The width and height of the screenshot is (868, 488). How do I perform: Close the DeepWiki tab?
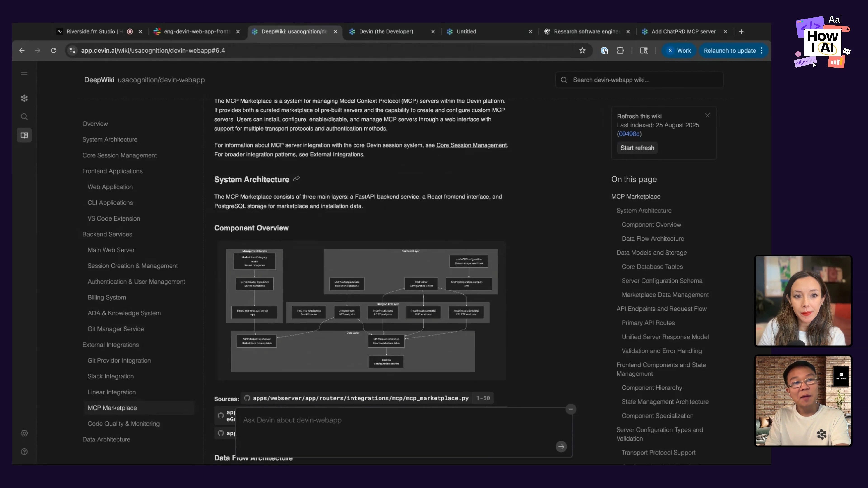[336, 32]
